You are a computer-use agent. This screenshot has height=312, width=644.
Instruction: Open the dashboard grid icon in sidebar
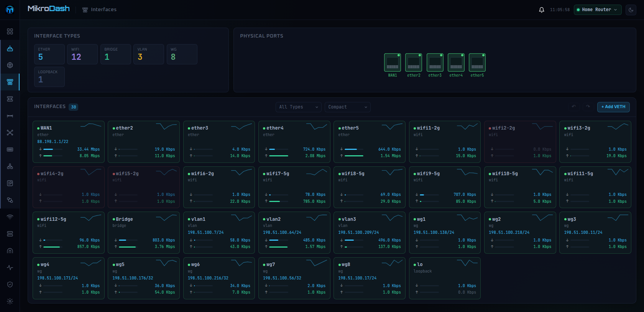(x=10, y=31)
